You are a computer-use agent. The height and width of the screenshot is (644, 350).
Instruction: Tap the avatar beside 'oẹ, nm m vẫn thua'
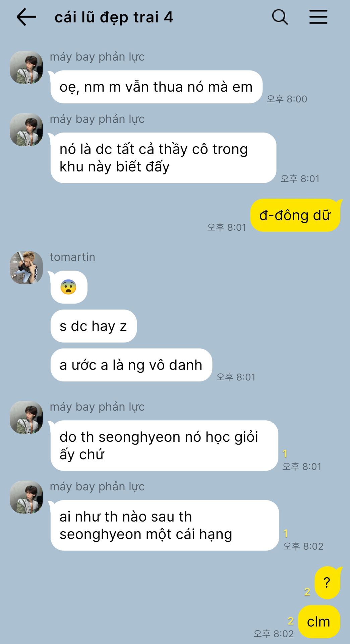click(26, 67)
